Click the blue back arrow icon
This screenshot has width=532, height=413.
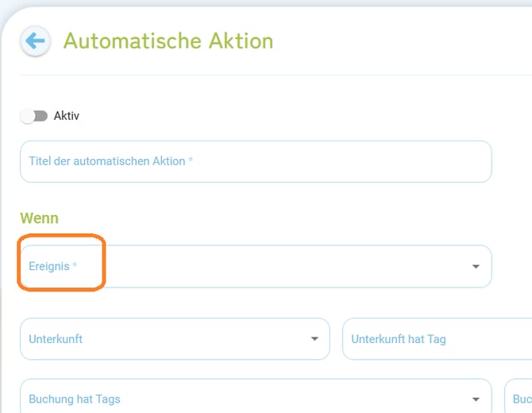tap(35, 41)
